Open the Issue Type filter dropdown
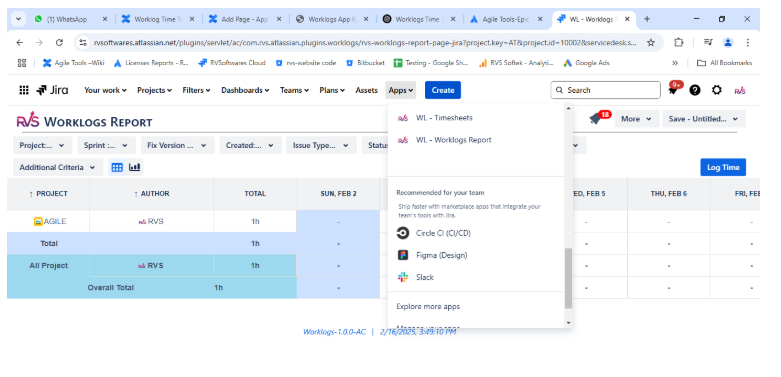Screen dimensions: 781x377 (321, 145)
